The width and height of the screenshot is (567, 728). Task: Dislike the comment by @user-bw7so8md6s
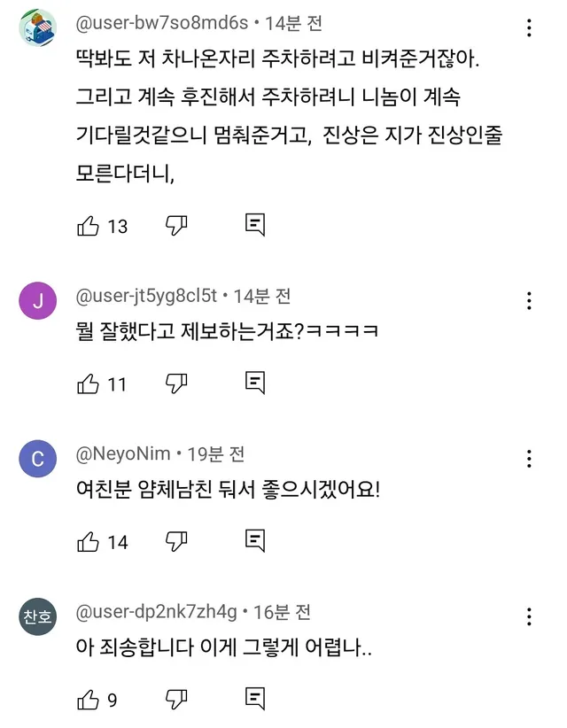click(x=177, y=226)
